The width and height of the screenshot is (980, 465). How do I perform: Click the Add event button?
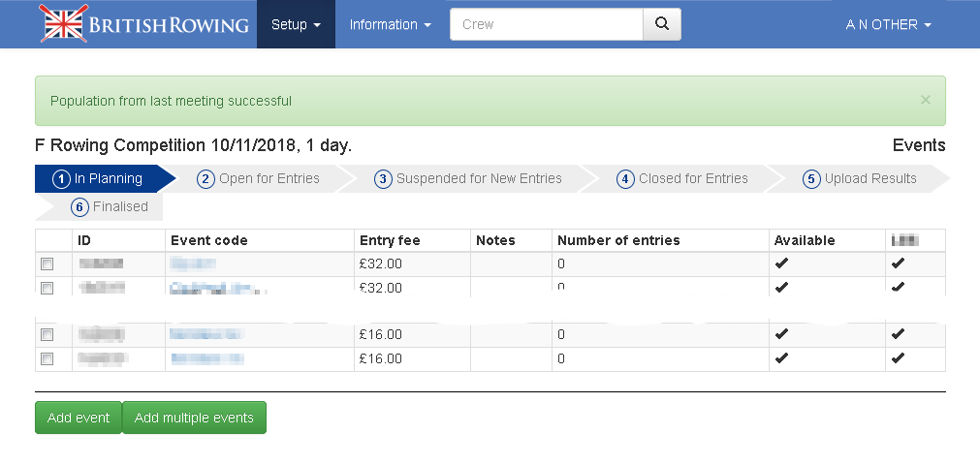point(79,418)
